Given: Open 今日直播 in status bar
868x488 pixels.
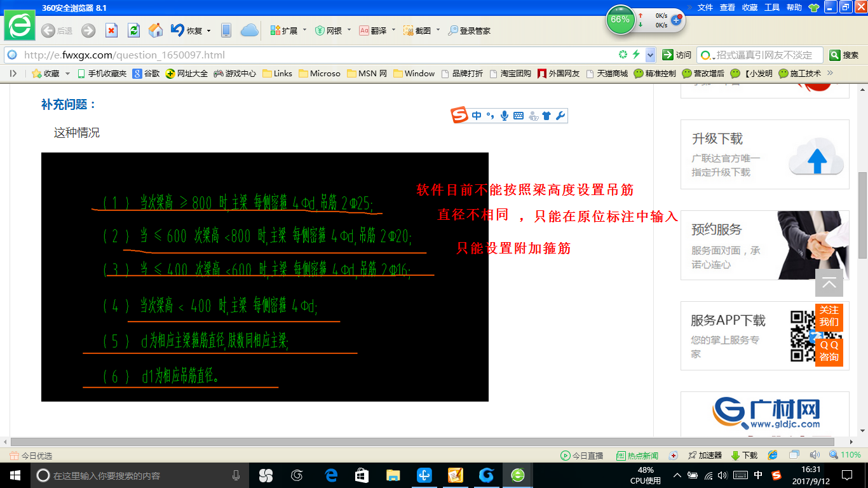Looking at the screenshot, I should click(x=582, y=456).
